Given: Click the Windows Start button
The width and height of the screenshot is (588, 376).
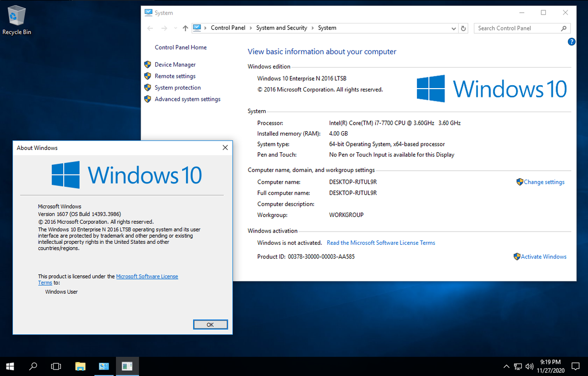Looking at the screenshot, I should (x=10, y=366).
